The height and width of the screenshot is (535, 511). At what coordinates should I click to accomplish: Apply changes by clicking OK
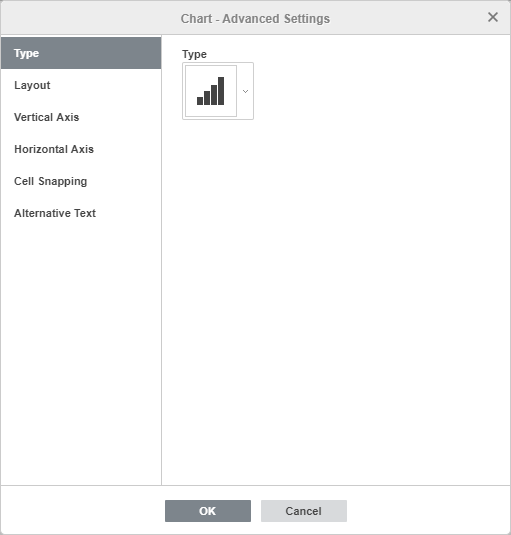pyautogui.click(x=208, y=511)
